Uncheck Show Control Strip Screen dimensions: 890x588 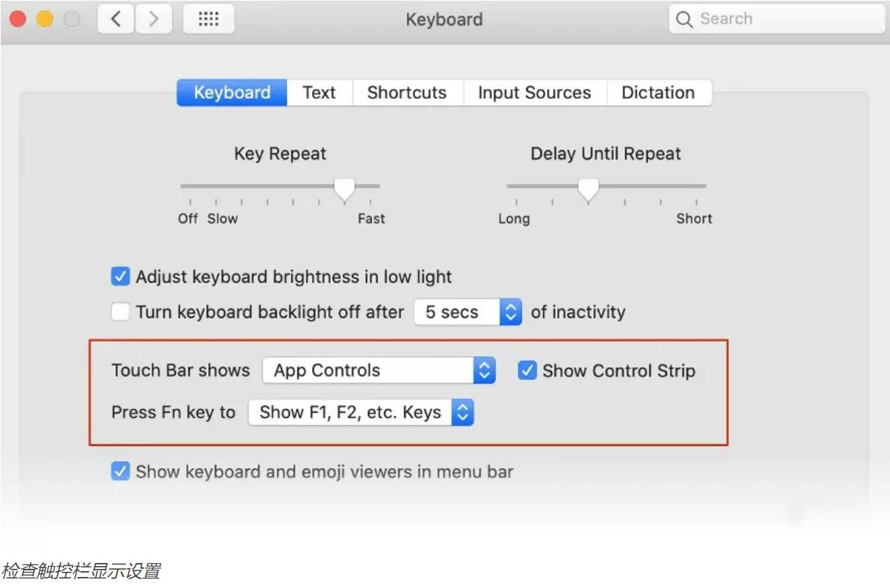[x=527, y=370]
